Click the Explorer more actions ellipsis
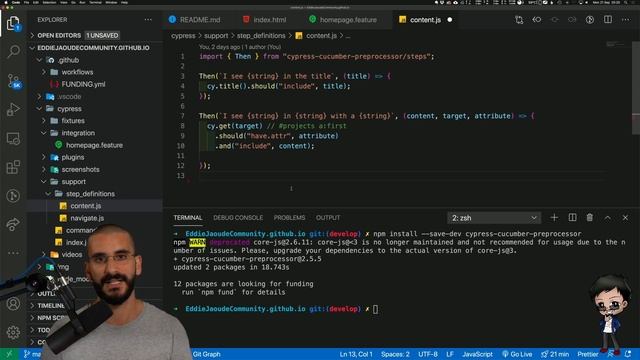Image resolution: width=640 pixels, height=360 pixels. [x=148, y=20]
